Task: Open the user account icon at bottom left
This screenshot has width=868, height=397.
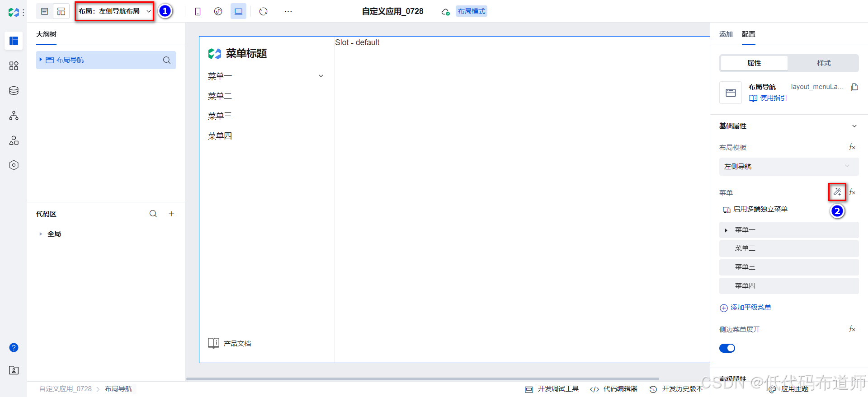Action: point(14,370)
